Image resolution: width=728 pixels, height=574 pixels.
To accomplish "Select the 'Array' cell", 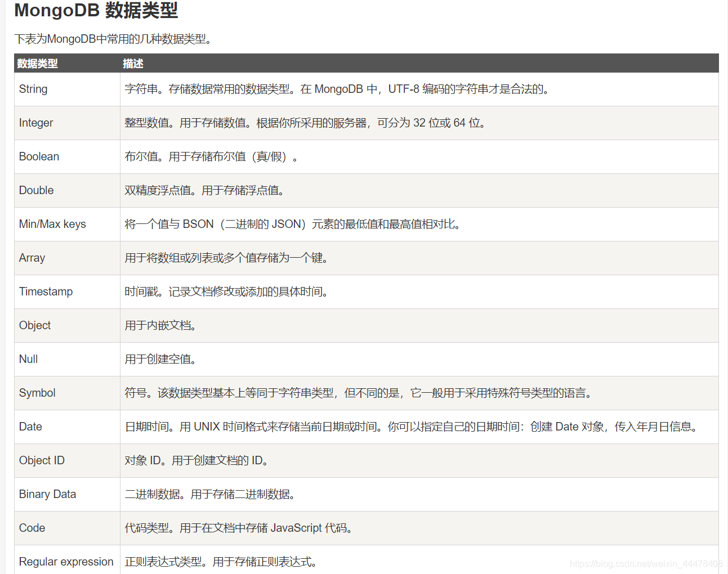I will point(67,258).
